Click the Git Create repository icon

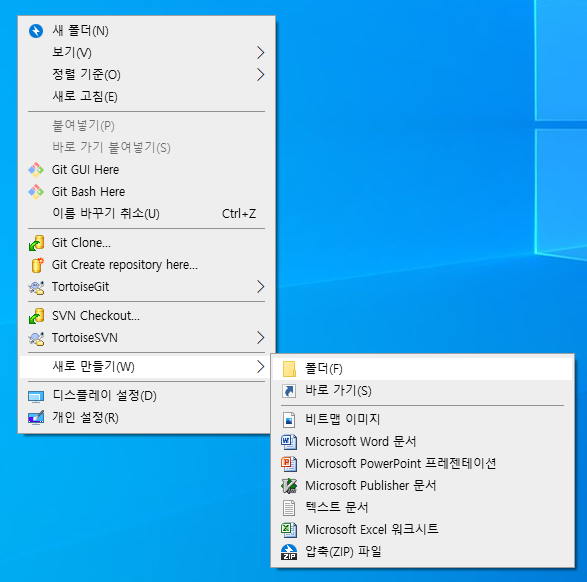(x=37, y=265)
